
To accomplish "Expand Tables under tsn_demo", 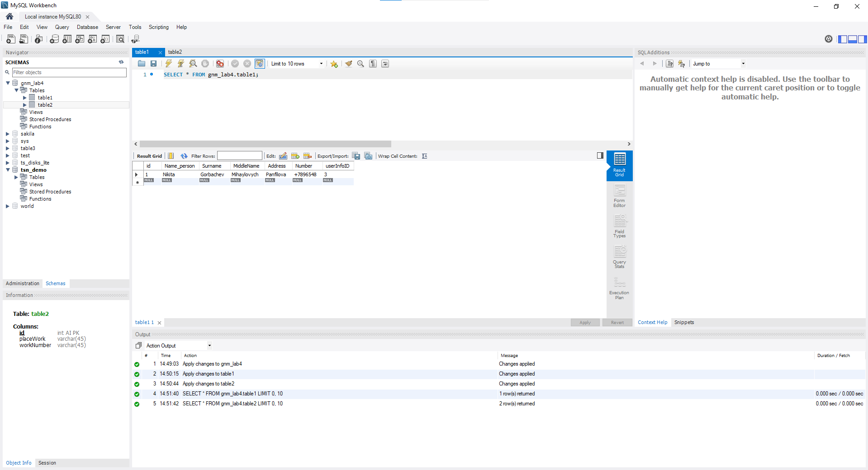I will [16, 177].
